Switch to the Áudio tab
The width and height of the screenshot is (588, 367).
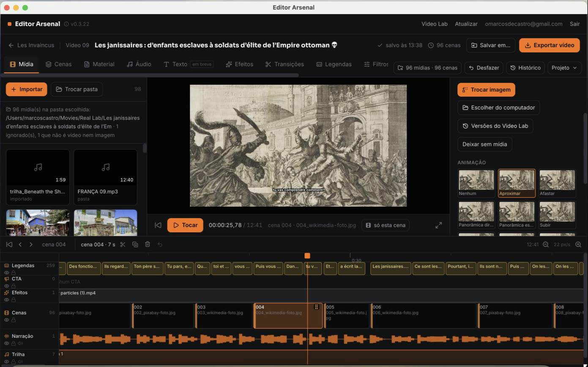(x=139, y=64)
